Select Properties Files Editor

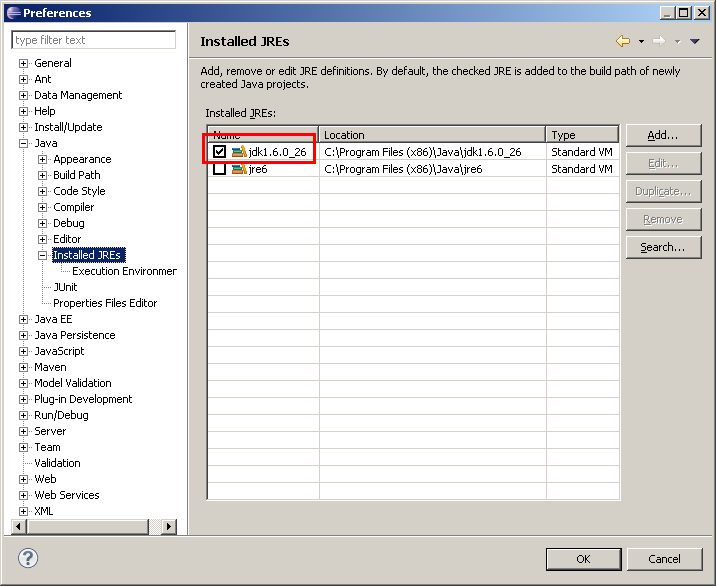pyautogui.click(x=105, y=303)
